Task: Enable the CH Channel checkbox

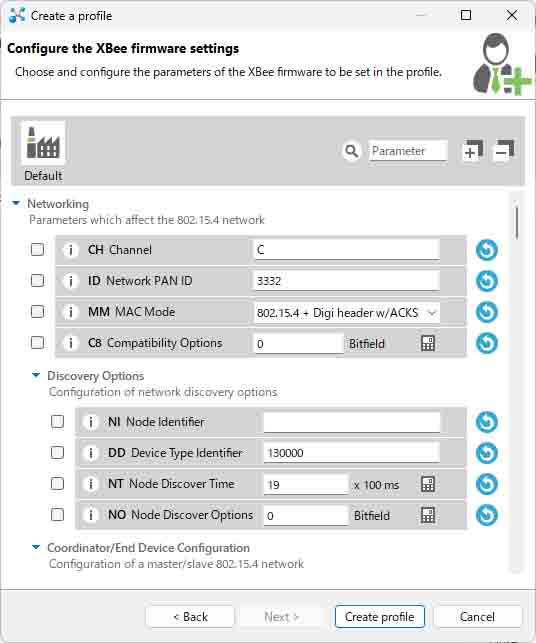Action: (37, 249)
